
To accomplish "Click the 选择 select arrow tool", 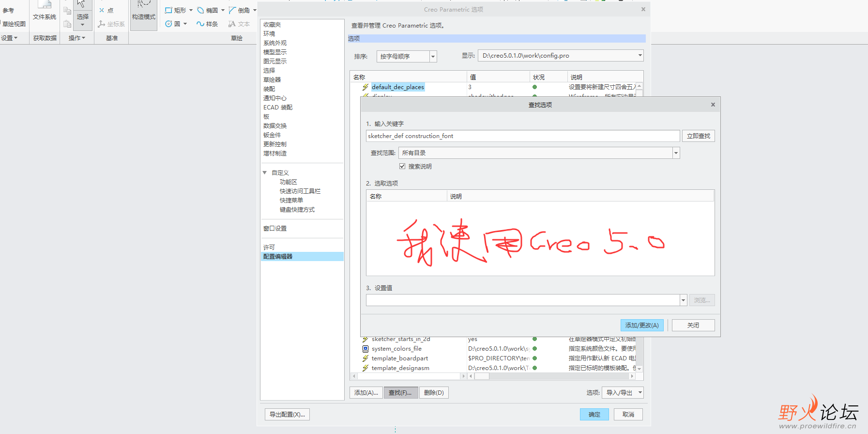I will (x=82, y=6).
